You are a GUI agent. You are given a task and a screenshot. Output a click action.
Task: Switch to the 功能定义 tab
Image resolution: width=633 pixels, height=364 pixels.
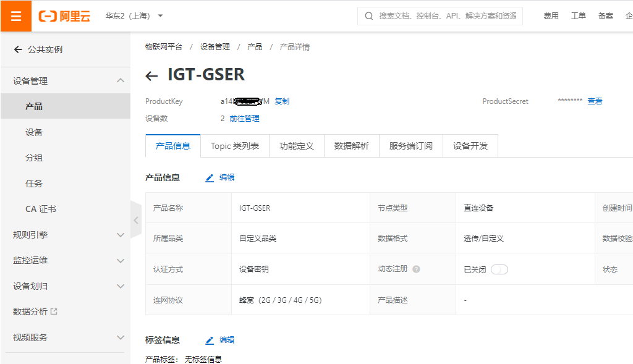click(296, 146)
